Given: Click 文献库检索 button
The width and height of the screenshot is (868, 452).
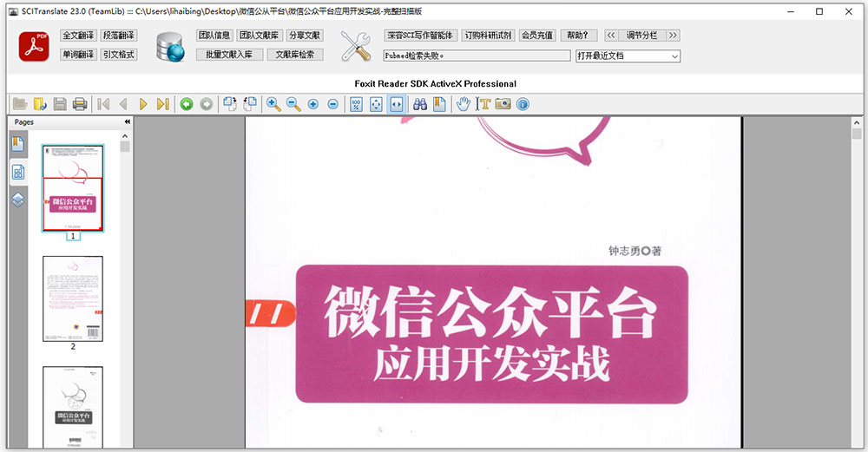Looking at the screenshot, I should 295,55.
